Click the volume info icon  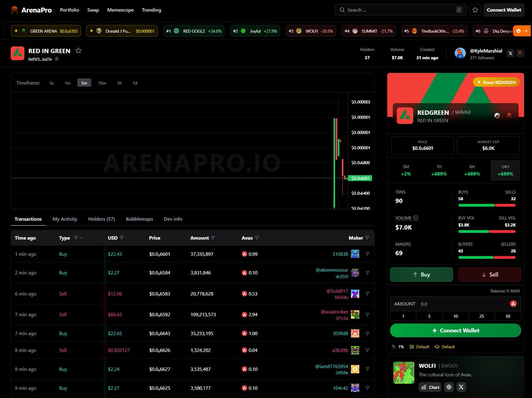pyautogui.click(x=416, y=218)
